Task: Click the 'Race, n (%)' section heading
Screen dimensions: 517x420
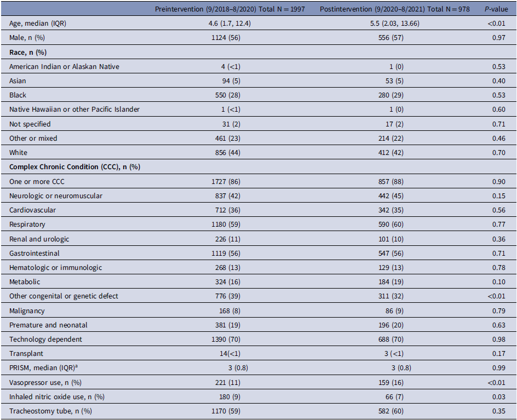Action: (x=28, y=52)
